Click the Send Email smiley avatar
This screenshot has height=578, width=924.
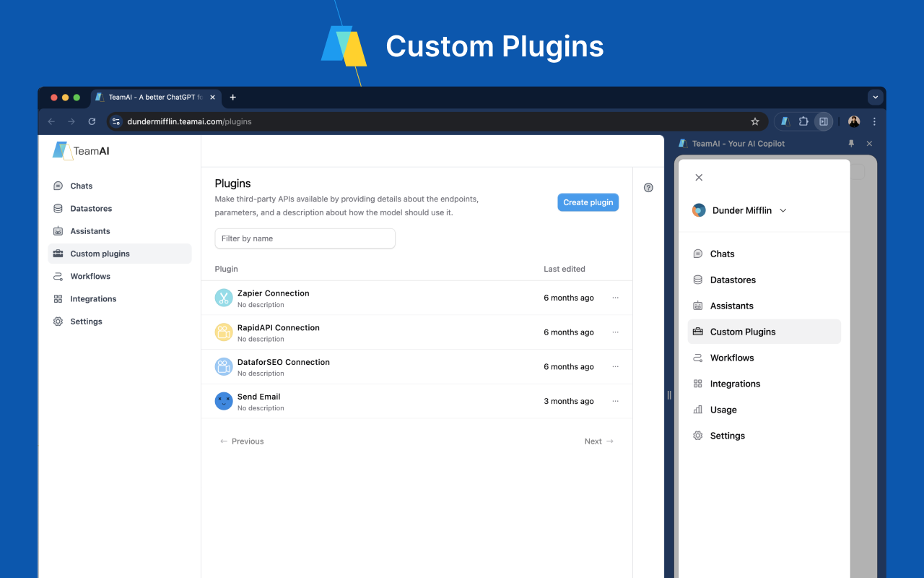click(x=224, y=401)
